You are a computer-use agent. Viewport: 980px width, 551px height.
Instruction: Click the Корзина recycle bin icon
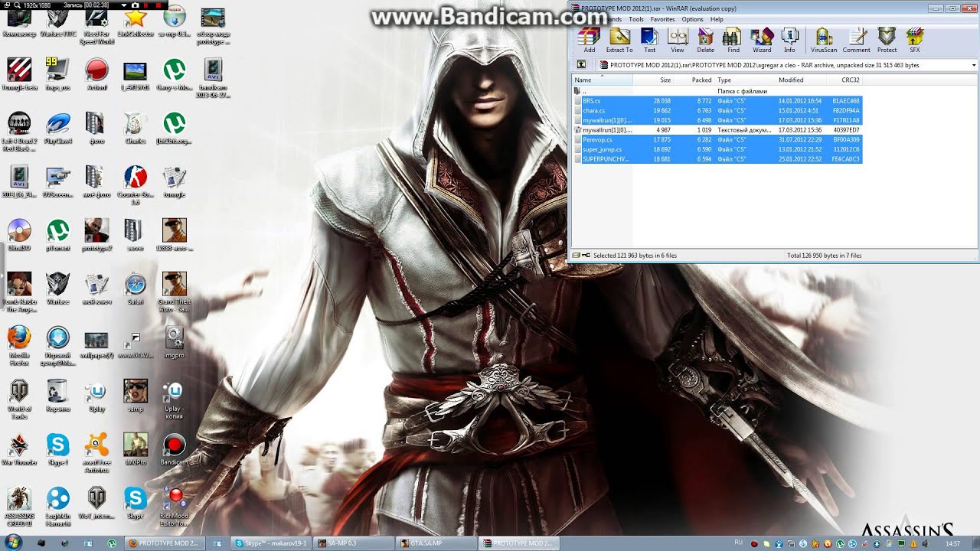58,396
